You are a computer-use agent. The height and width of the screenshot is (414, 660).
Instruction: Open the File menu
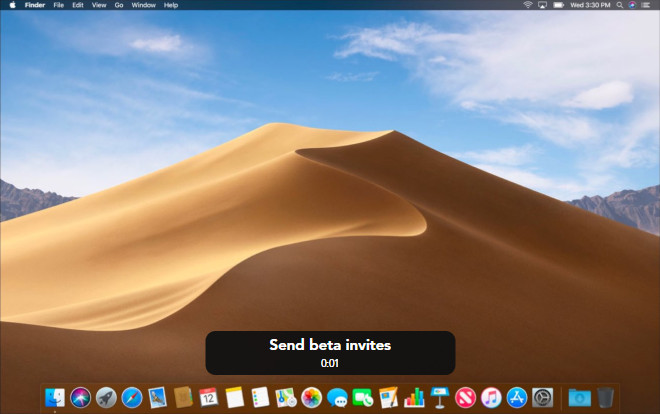(59, 5)
